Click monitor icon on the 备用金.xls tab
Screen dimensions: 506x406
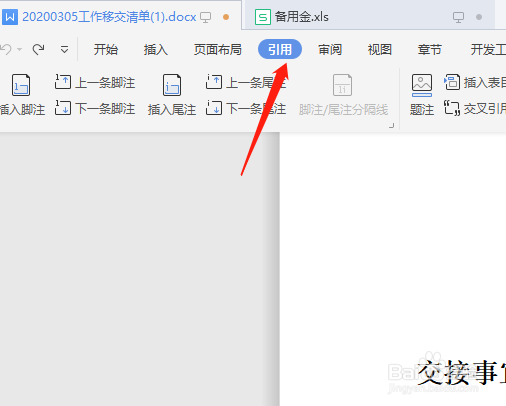pyautogui.click(x=458, y=17)
